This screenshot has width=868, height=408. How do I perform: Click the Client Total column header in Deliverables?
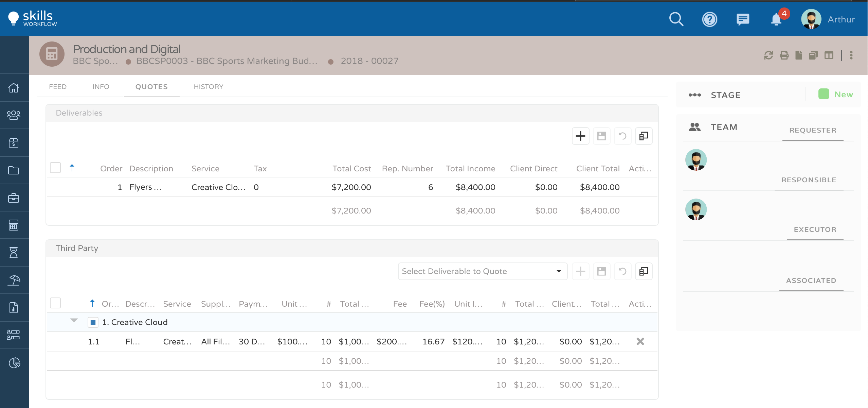[x=598, y=169]
